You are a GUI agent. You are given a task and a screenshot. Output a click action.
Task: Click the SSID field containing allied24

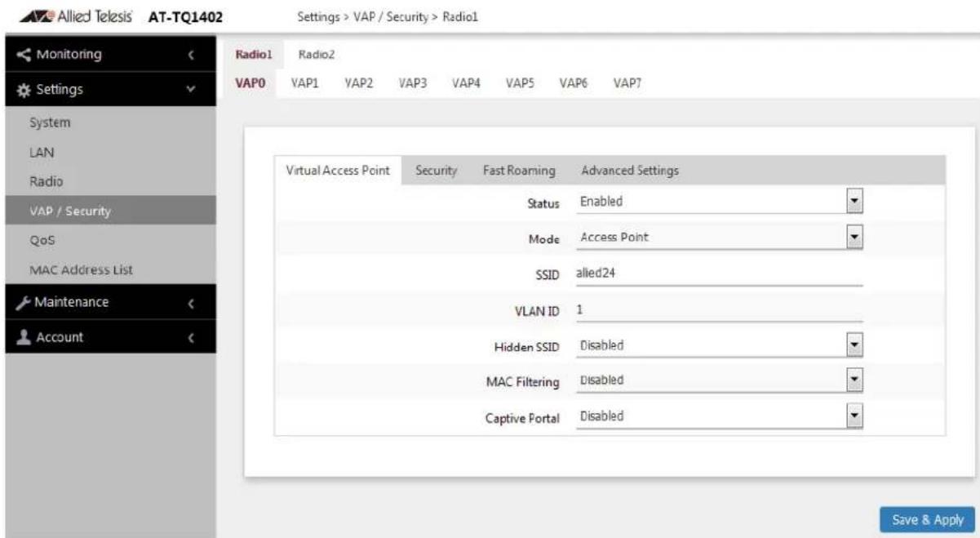tap(719, 274)
